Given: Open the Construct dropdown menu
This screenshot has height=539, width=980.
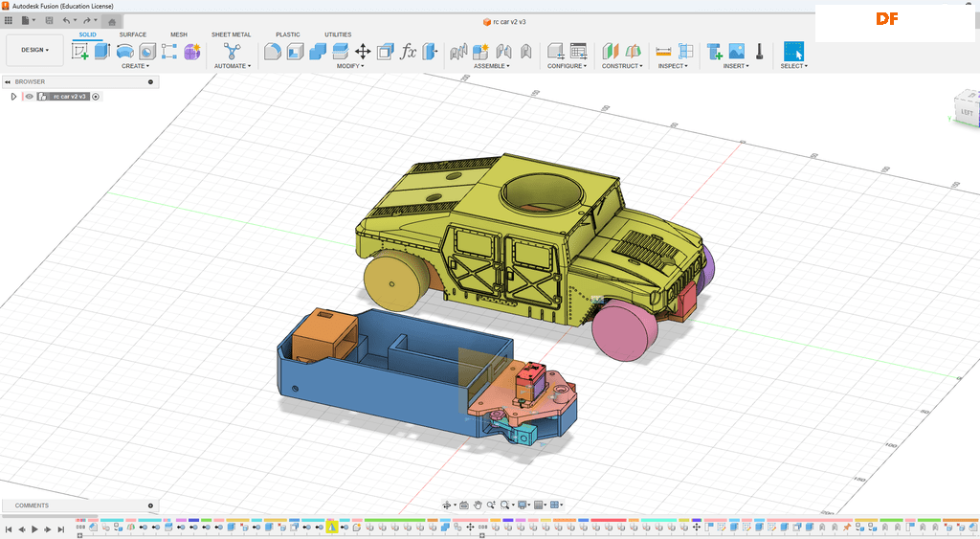Looking at the screenshot, I should (x=622, y=66).
